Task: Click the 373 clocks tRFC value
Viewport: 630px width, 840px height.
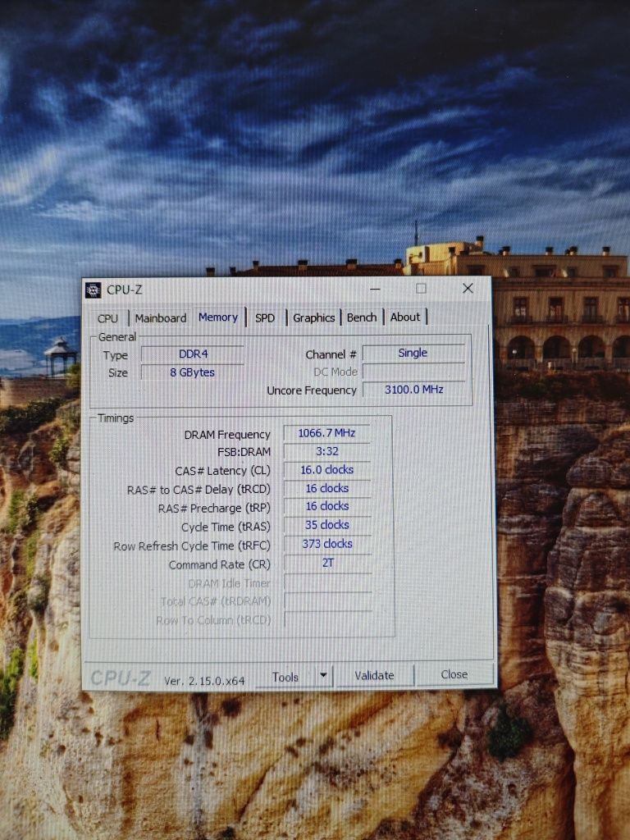Action: point(326,544)
